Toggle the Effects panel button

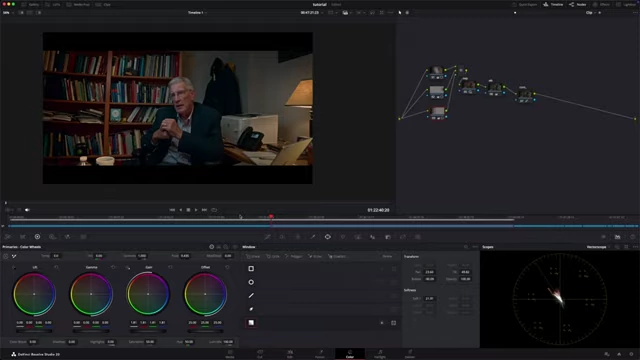tap(602, 4)
